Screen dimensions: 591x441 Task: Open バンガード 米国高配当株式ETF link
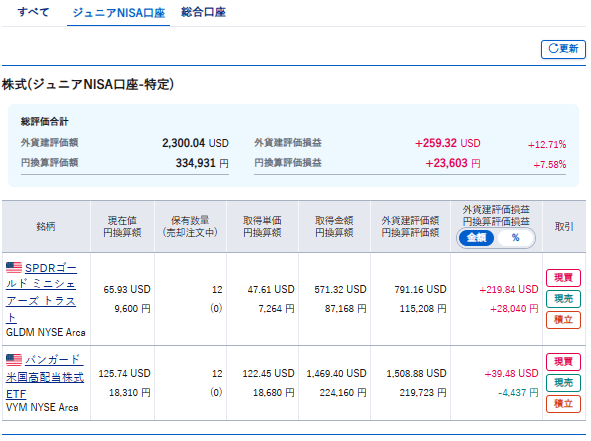(45, 377)
